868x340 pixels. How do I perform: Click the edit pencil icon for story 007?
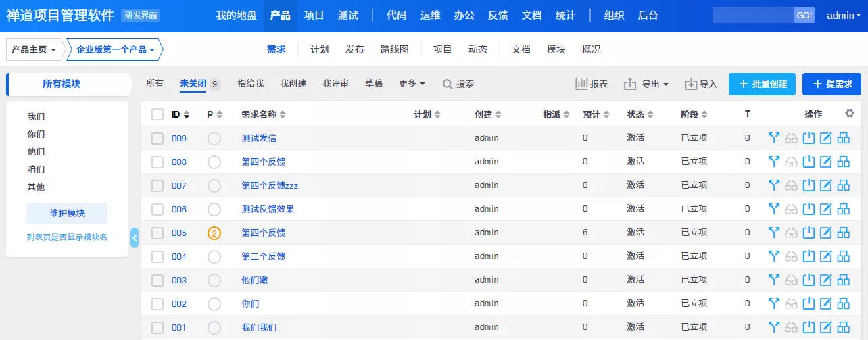pyautogui.click(x=826, y=186)
